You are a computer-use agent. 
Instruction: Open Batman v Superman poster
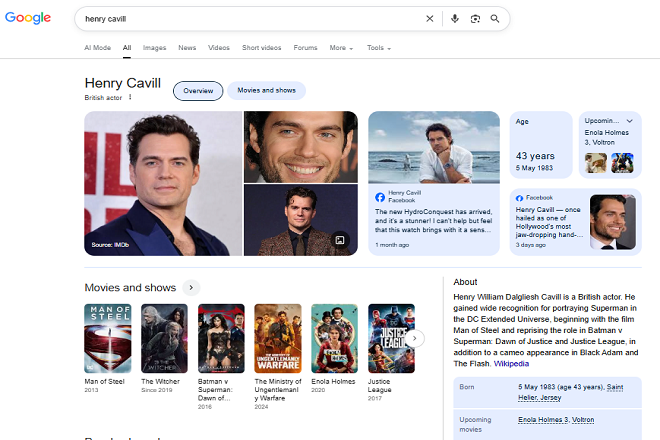click(x=221, y=339)
